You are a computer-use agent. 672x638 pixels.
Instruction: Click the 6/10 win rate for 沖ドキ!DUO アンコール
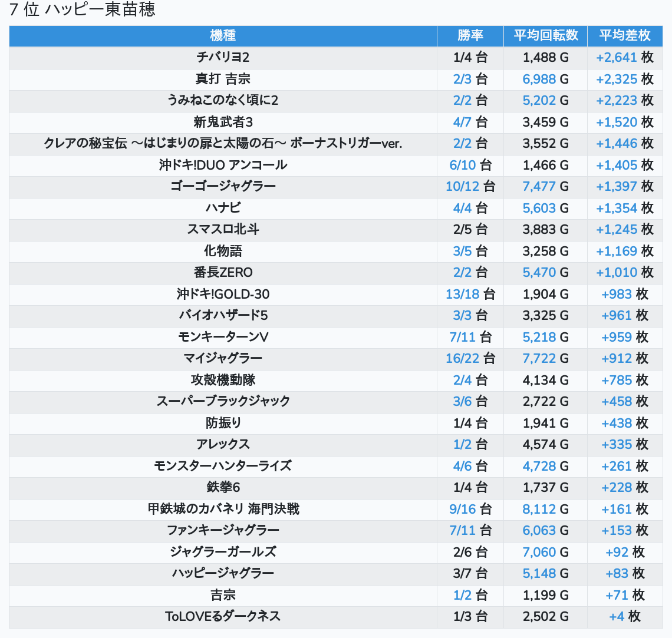(462, 165)
